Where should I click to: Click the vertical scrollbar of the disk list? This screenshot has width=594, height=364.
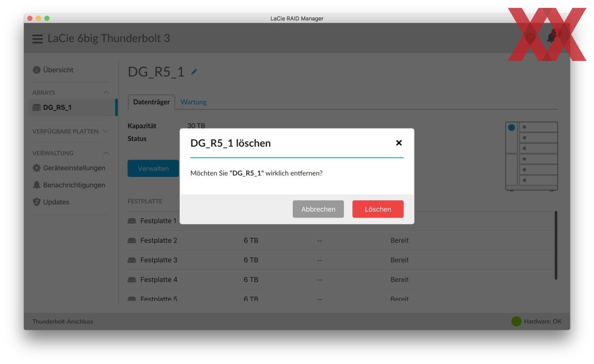click(556, 245)
